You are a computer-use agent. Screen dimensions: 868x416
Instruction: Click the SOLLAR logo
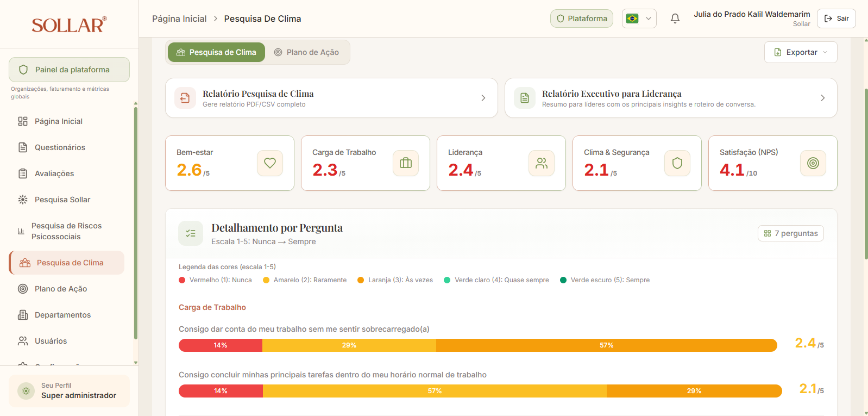pos(69,24)
